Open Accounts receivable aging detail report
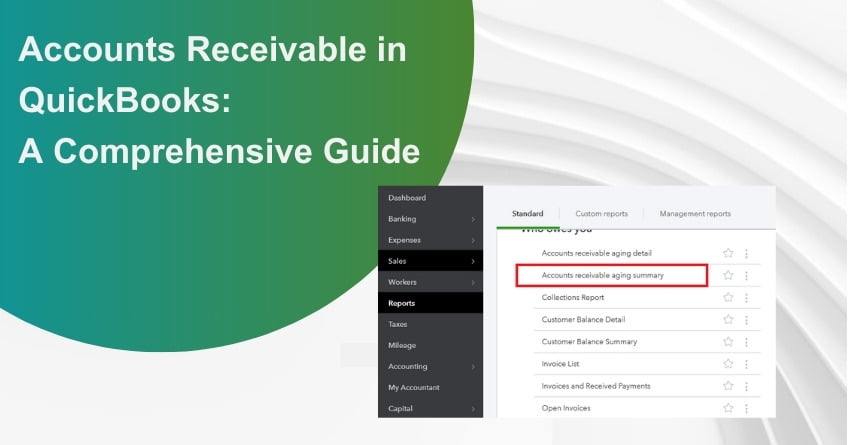This screenshot has width=851, height=445. (596, 253)
